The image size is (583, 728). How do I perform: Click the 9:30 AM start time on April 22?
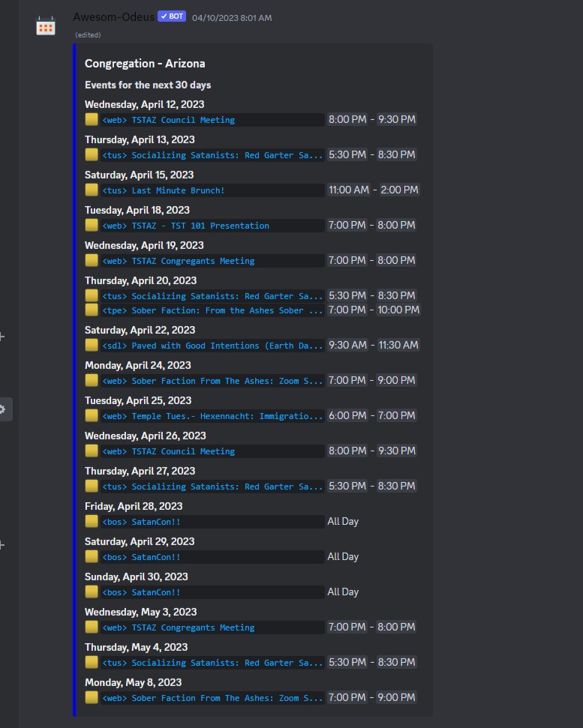click(347, 345)
